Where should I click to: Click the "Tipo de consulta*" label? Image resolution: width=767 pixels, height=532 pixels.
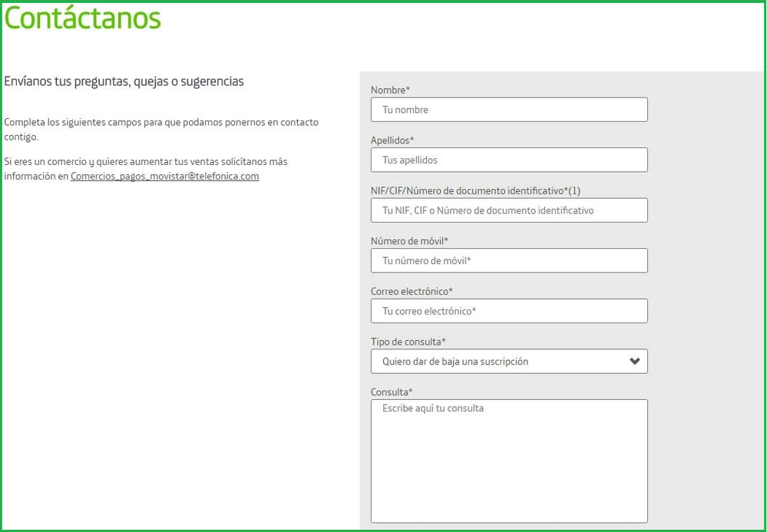[408, 342]
